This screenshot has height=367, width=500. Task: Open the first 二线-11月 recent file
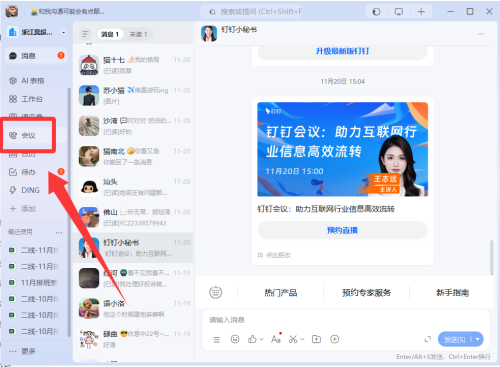click(x=34, y=250)
